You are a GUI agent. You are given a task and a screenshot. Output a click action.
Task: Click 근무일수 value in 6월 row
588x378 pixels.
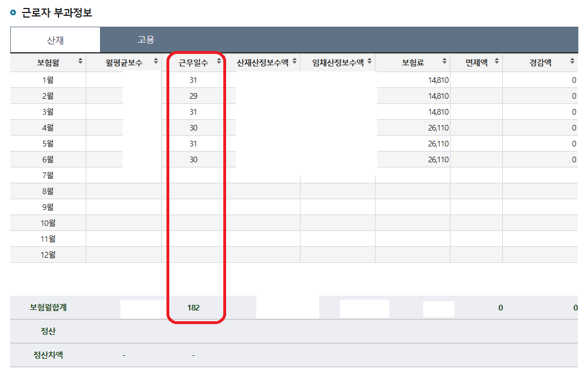pyautogui.click(x=193, y=159)
